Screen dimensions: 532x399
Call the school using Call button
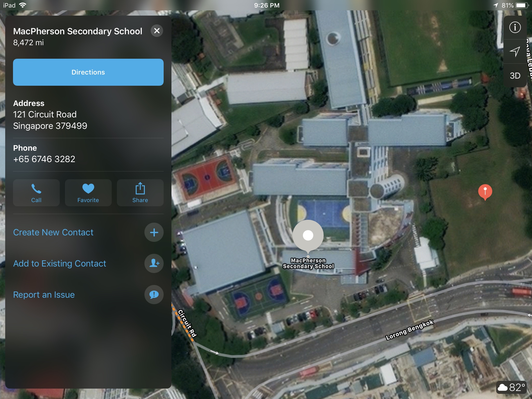pos(36,193)
